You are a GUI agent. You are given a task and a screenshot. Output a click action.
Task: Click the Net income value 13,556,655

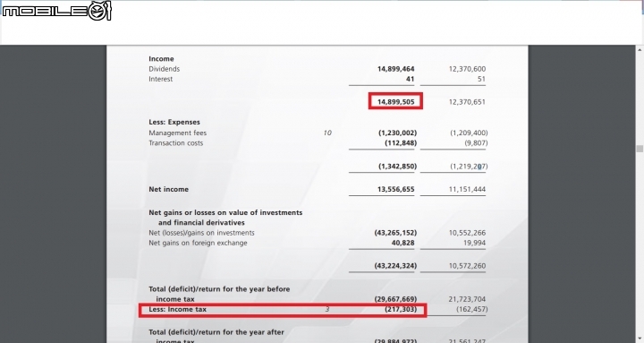click(x=396, y=189)
